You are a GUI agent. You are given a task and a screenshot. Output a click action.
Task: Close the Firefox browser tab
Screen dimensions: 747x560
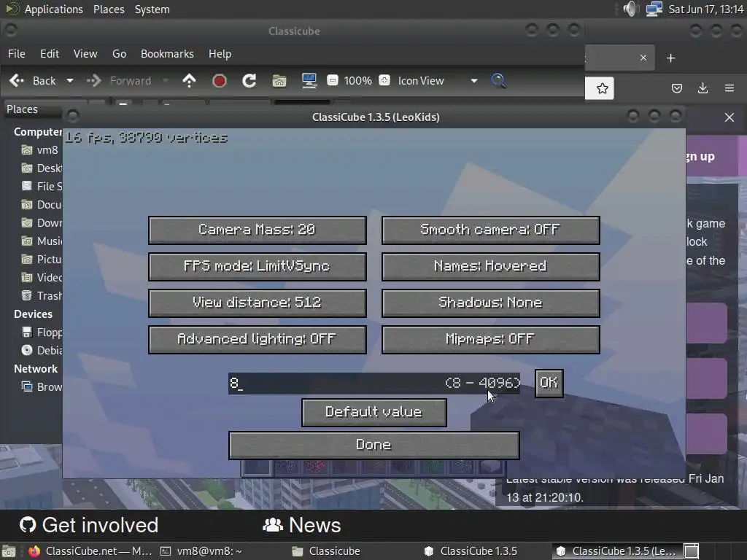[643, 58]
